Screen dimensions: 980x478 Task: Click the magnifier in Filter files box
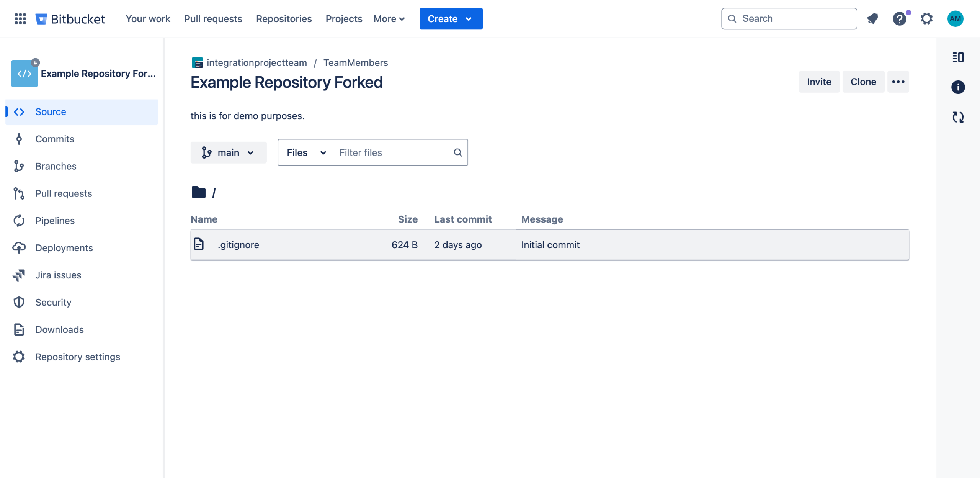(457, 152)
